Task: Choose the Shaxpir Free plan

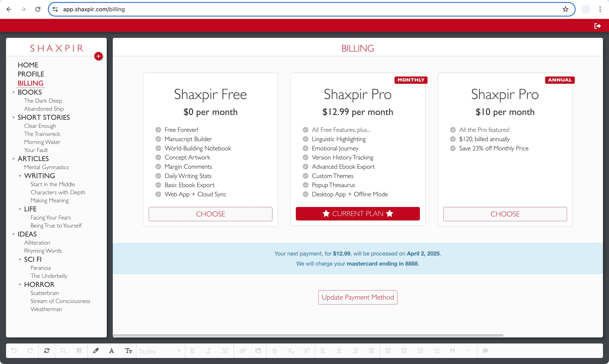Action: click(210, 214)
